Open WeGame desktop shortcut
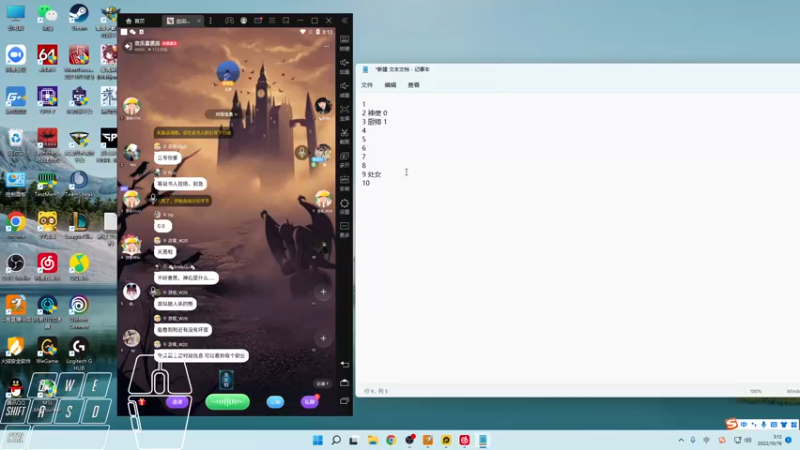800x450 pixels. [47, 350]
